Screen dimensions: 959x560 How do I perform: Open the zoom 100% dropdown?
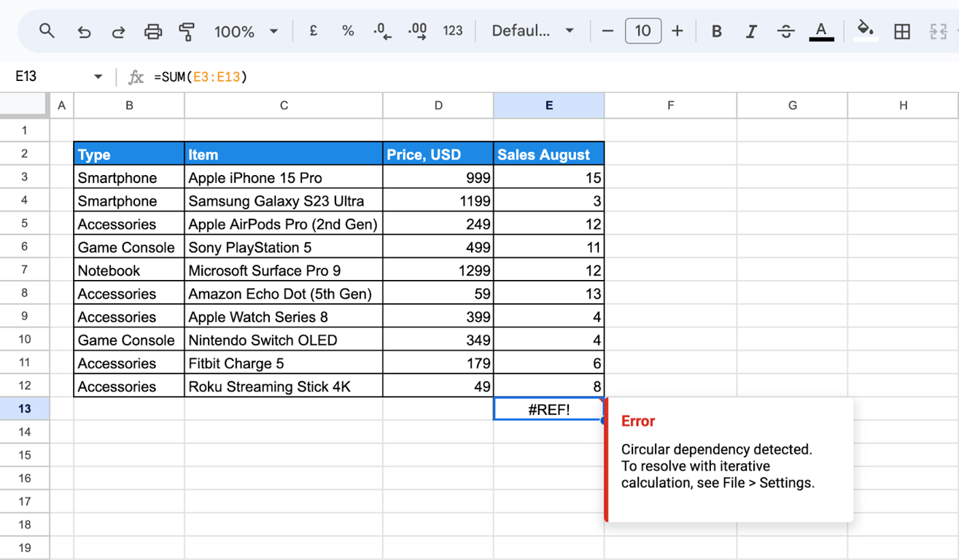tap(246, 31)
